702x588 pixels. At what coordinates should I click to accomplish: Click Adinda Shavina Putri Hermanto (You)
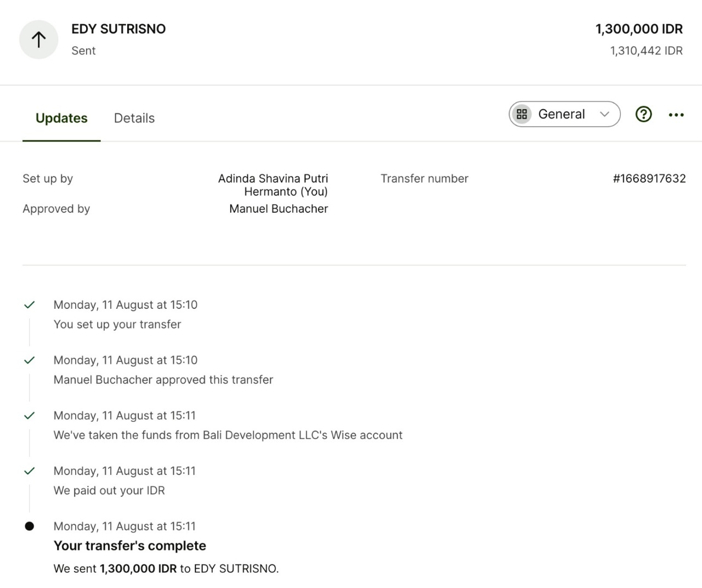click(x=273, y=185)
